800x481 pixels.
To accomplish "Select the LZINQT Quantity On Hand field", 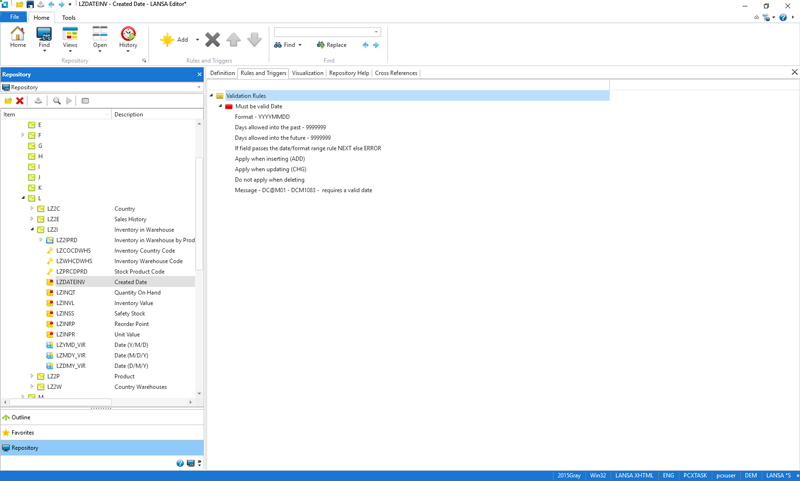I will [x=65, y=293].
